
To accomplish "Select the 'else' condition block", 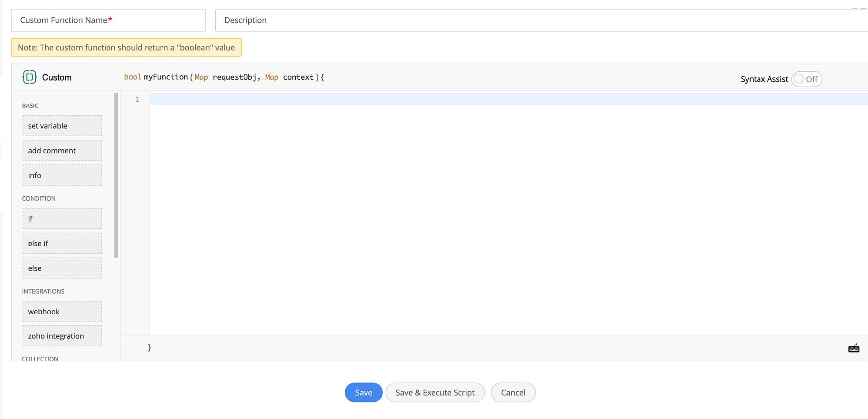I will coord(62,268).
